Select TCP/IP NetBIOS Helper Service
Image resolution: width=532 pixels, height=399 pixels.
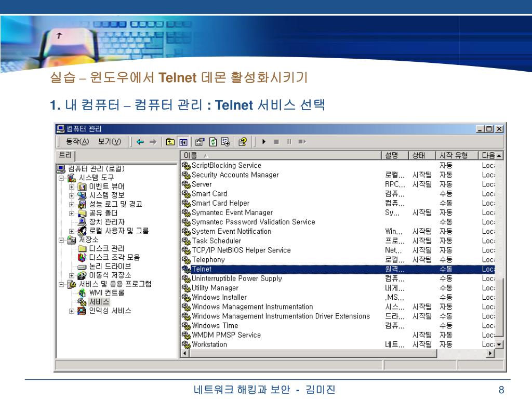338,250
